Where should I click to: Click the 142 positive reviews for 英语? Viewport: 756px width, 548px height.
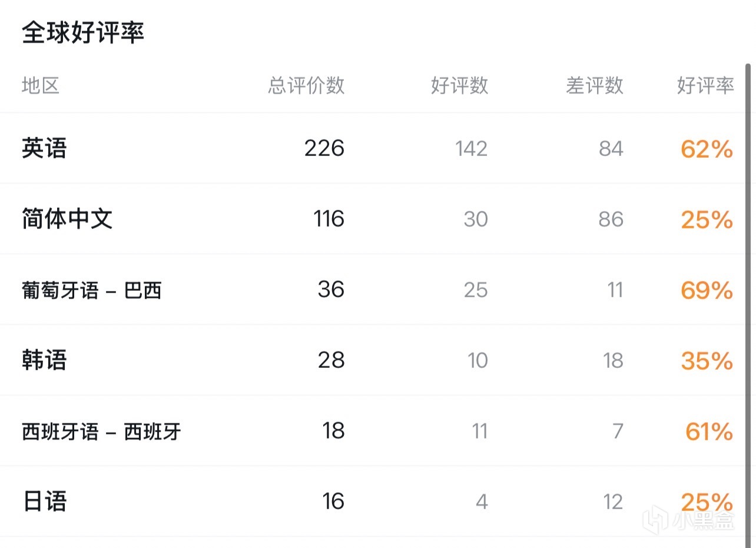(x=472, y=149)
